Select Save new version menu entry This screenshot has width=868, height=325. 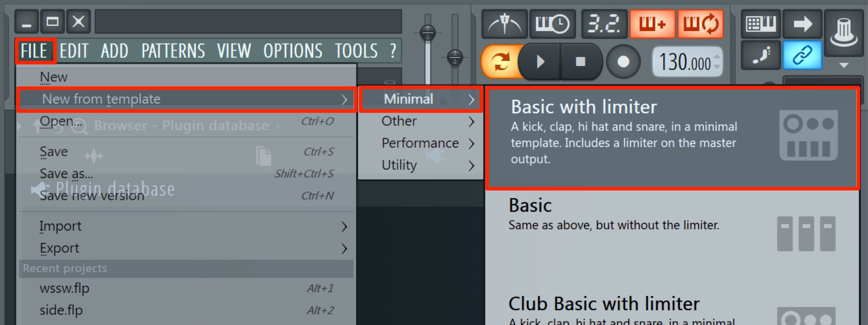[x=186, y=196]
